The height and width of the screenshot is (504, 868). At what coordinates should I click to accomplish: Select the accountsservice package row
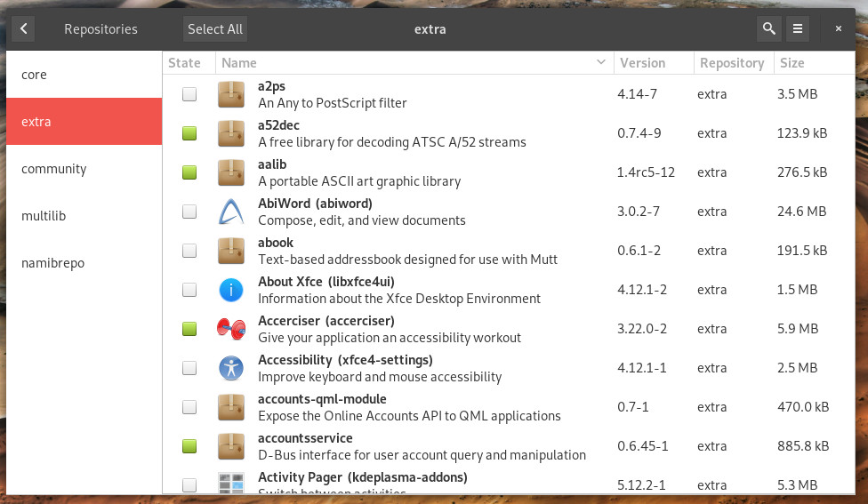tap(509, 446)
